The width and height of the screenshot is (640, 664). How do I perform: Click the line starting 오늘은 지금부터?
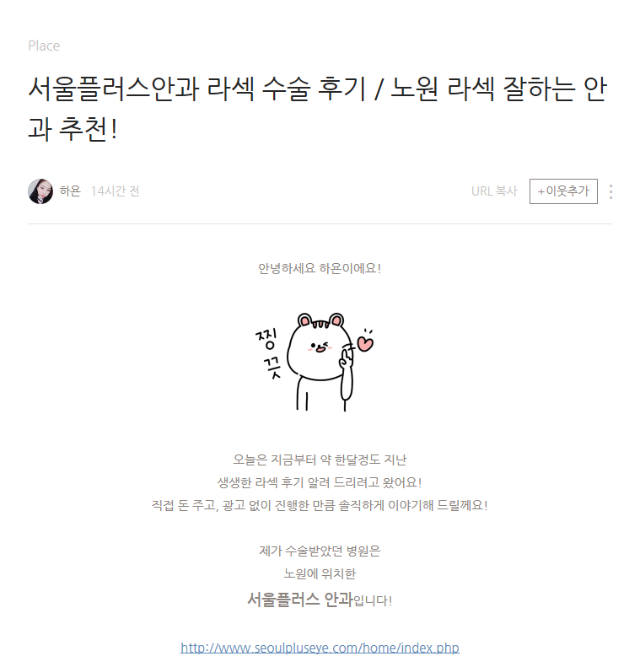pos(320,459)
